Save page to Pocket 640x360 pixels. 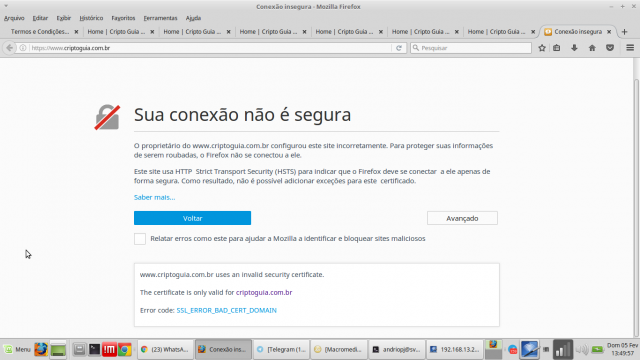click(x=610, y=48)
